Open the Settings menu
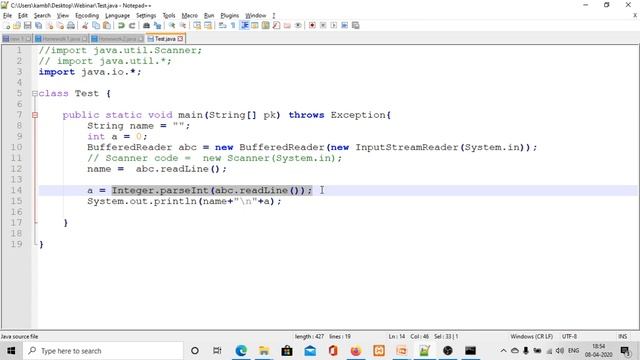640x360 pixels. pyautogui.click(x=146, y=16)
